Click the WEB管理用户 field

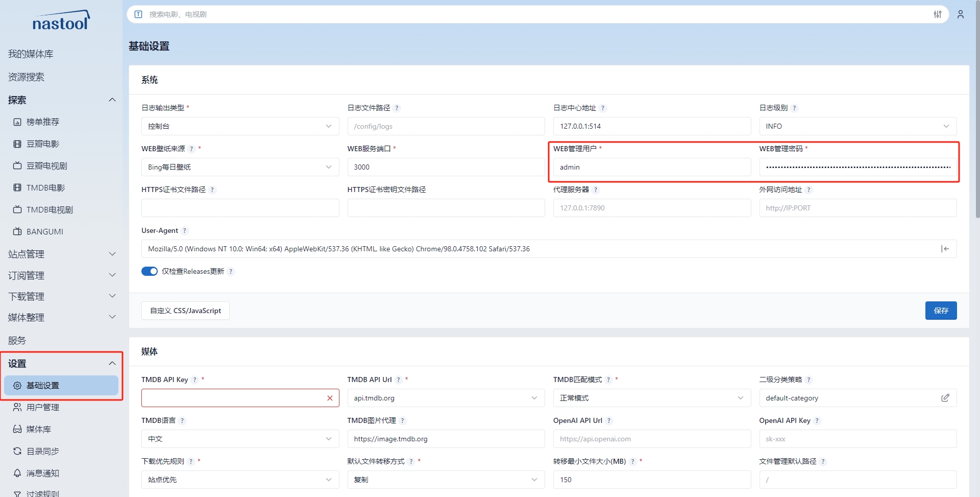coord(652,167)
